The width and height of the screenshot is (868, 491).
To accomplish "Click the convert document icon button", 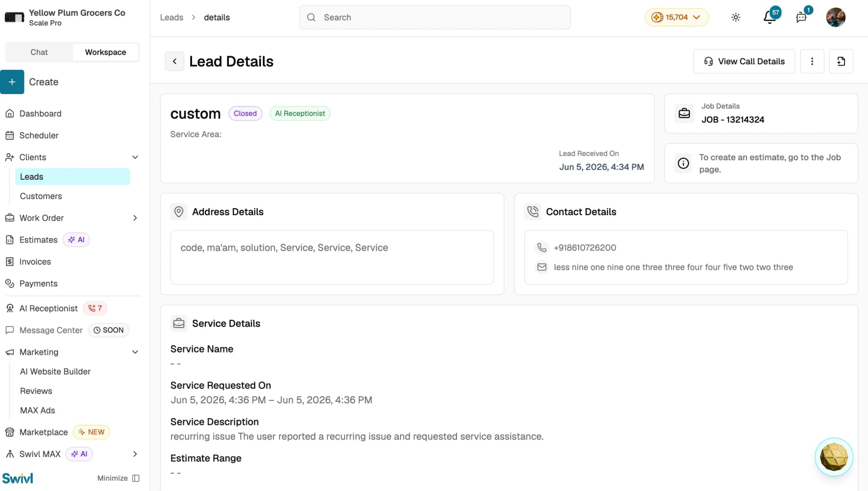I will point(841,61).
